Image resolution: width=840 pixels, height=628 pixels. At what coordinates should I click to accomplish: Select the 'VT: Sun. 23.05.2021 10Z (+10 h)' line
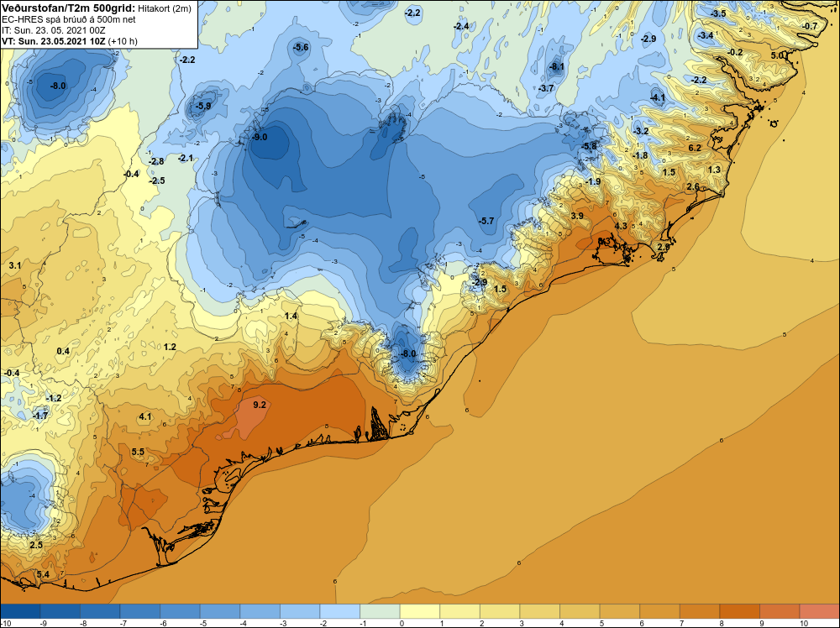(x=70, y=40)
